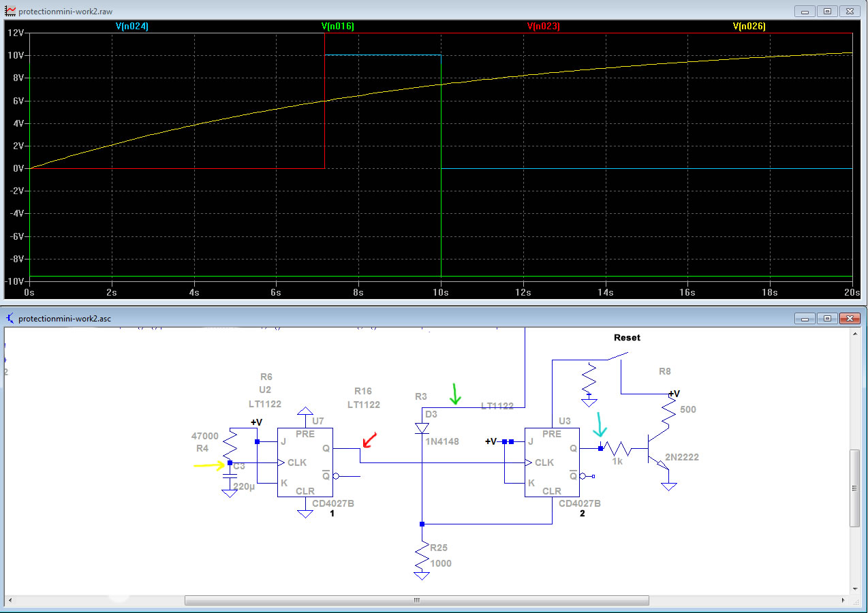Click the R8 reference designator
The width and height of the screenshot is (868, 613).
(x=665, y=371)
